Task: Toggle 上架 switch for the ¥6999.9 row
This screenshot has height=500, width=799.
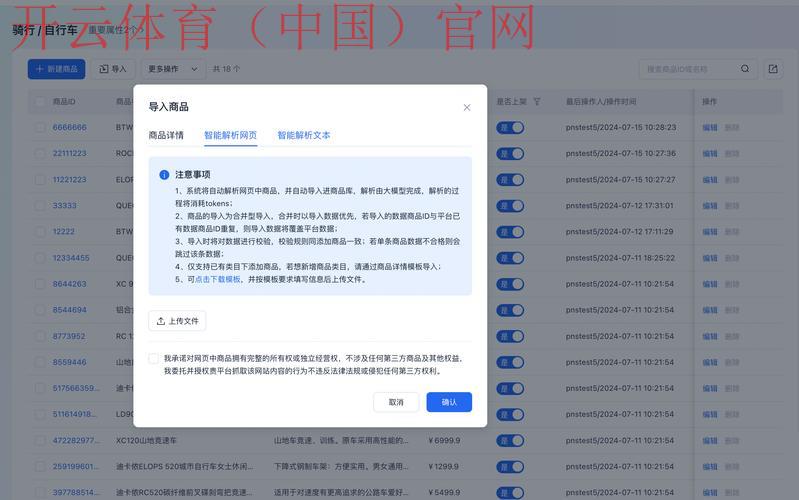Action: tap(510, 441)
